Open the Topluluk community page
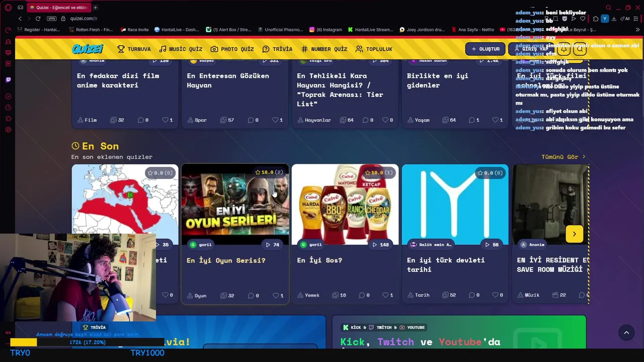The height and width of the screenshot is (362, 644). (x=374, y=49)
